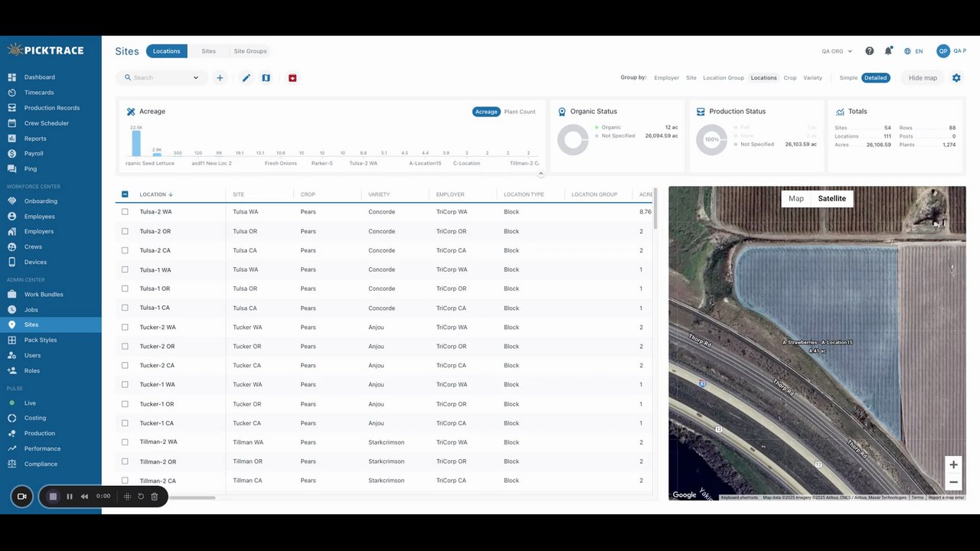Click the pencil edit icon in toolbar
980x551 pixels.
[x=247, y=78]
